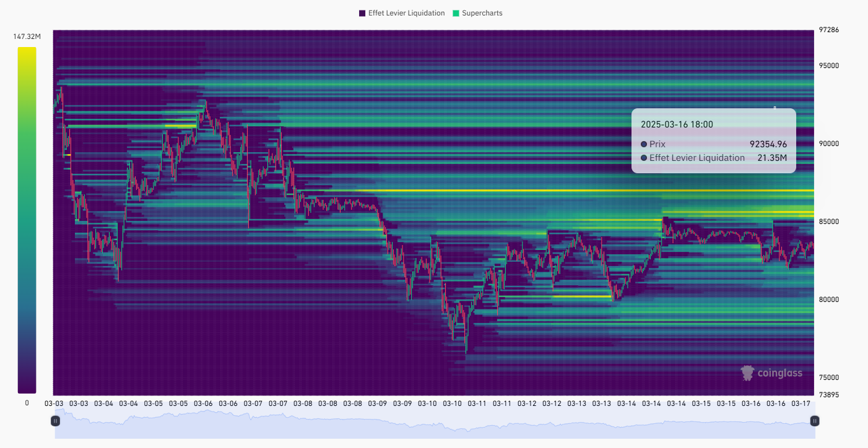The width and height of the screenshot is (868, 448).
Task: Click the 97286 price axis label
Action: tap(828, 30)
